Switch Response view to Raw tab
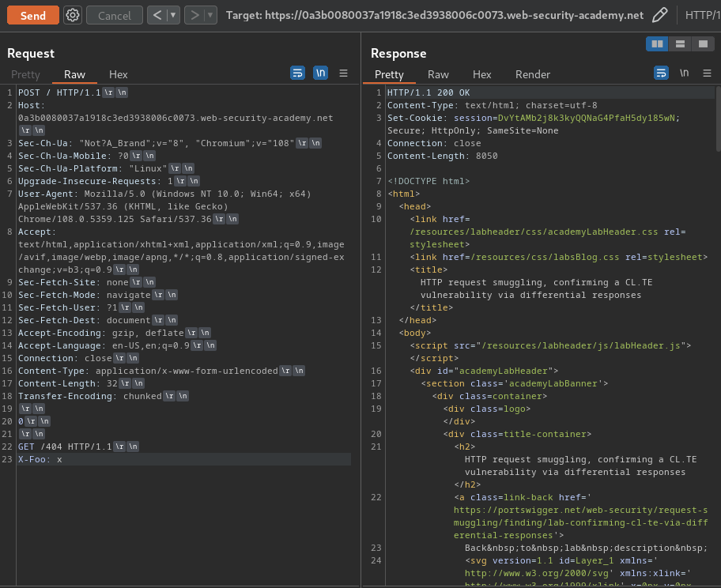Image resolution: width=721 pixels, height=588 pixels. [438, 74]
